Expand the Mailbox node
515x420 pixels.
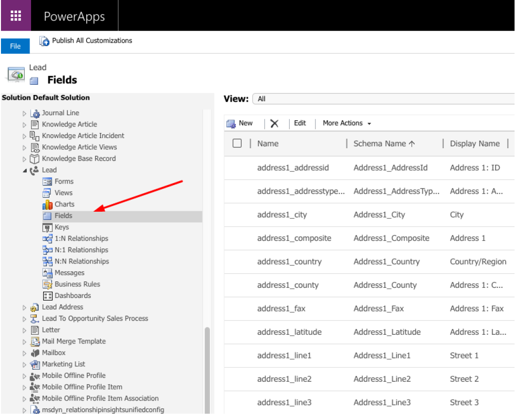24,353
